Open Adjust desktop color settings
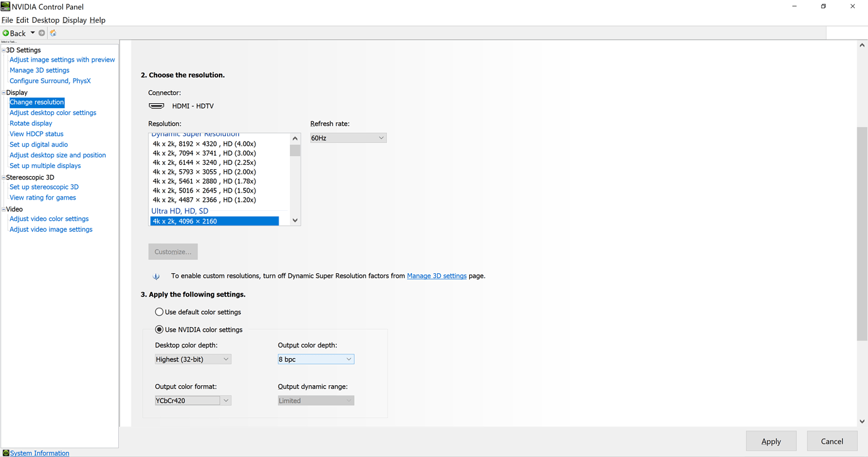The image size is (868, 457). 53,113
